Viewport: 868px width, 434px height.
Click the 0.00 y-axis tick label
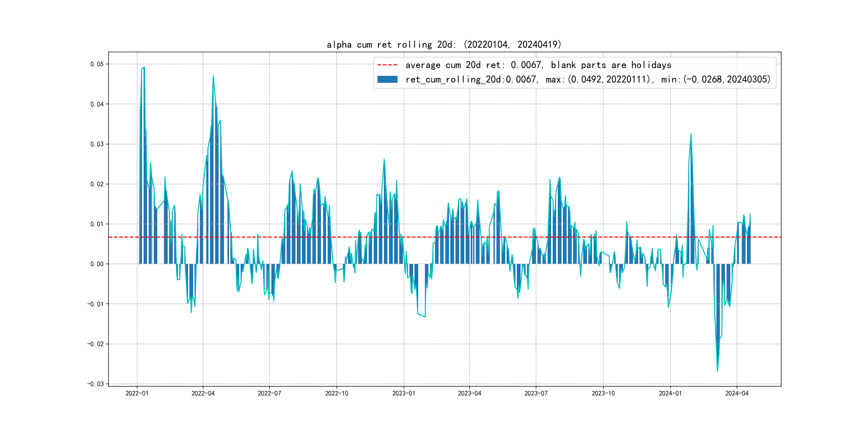tap(97, 264)
